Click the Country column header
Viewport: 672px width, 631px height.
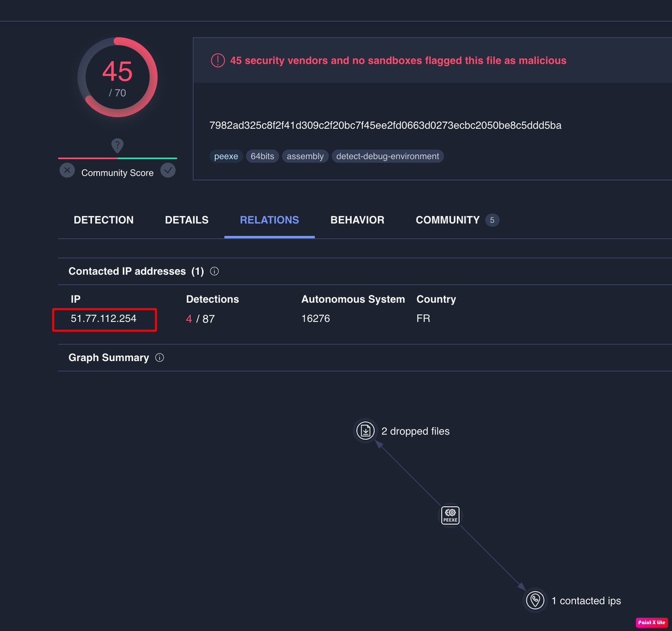(436, 299)
